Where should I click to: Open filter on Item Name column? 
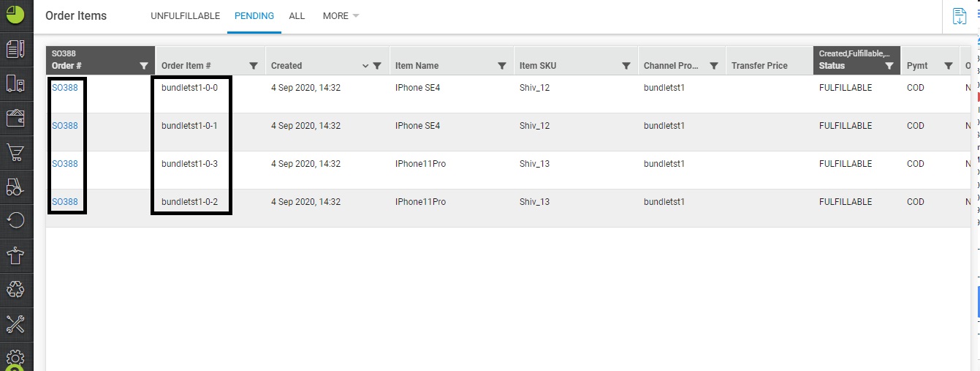[x=502, y=66]
